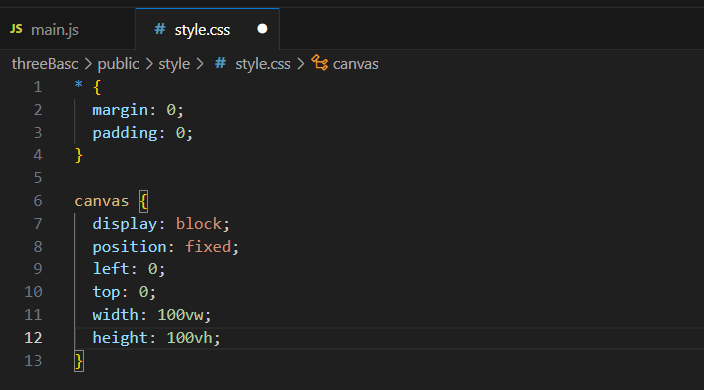Switch to the main.js tab
Image resolution: width=704 pixels, height=390 pixels.
[67, 30]
